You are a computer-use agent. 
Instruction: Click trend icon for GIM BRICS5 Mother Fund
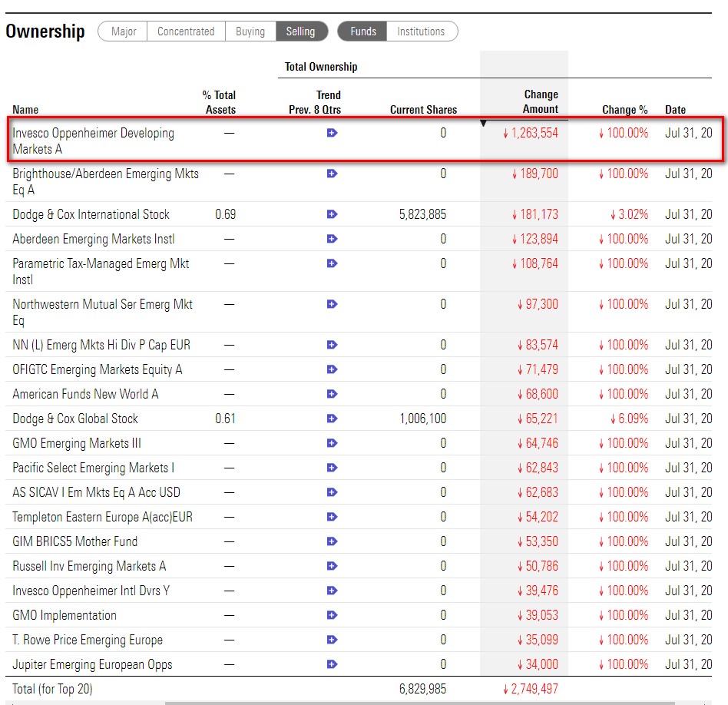[332, 541]
